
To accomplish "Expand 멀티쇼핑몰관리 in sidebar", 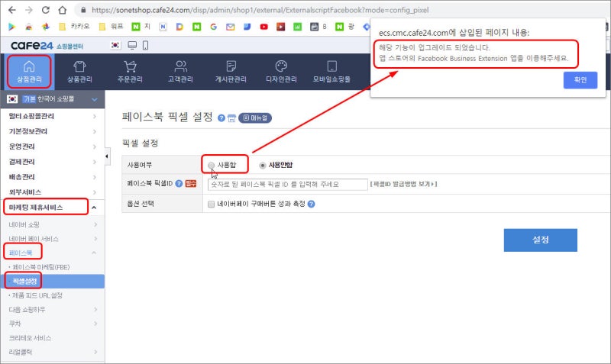I will click(x=53, y=116).
